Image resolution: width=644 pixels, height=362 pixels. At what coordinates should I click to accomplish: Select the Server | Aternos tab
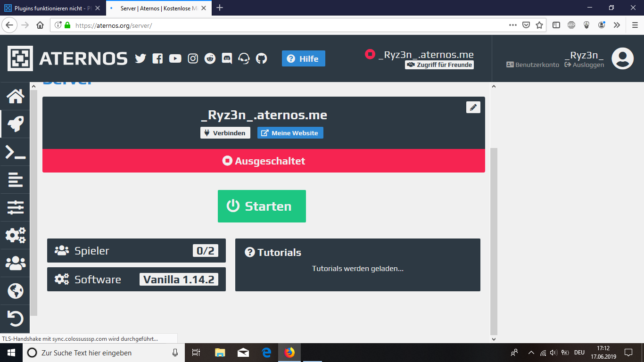coord(158,8)
